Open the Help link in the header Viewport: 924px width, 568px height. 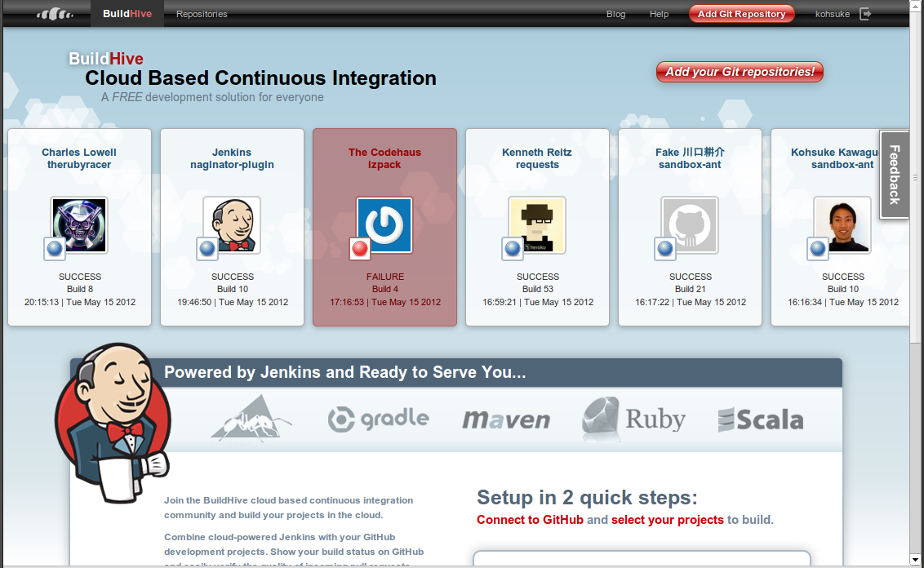tap(659, 14)
